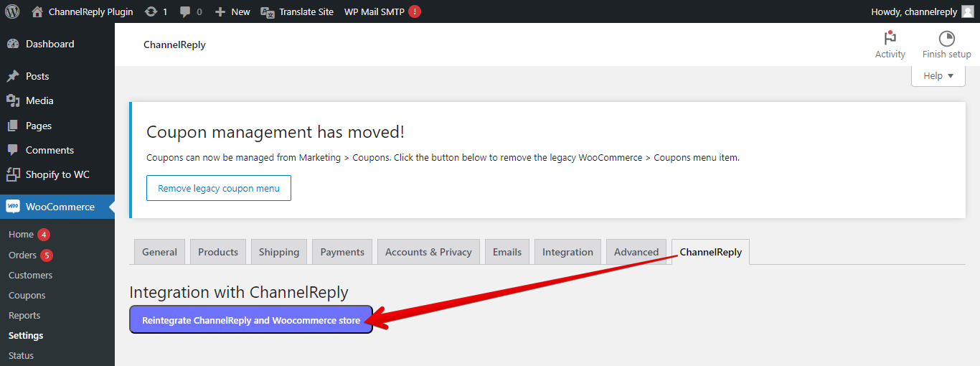Click the Translate Site icon
Image resolution: width=980 pixels, height=366 pixels.
[268, 11]
